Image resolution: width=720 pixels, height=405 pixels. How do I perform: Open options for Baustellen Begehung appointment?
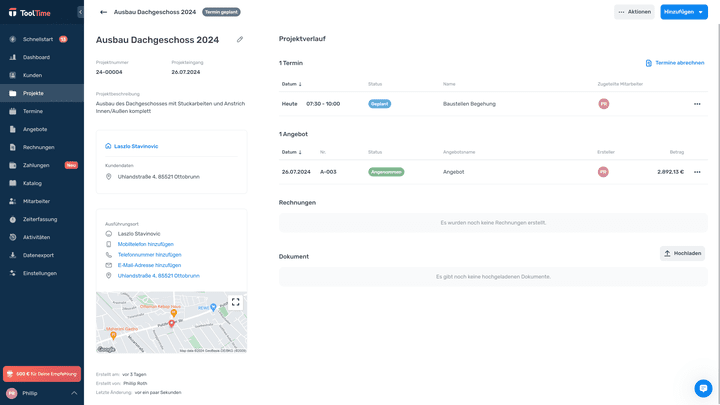point(697,104)
